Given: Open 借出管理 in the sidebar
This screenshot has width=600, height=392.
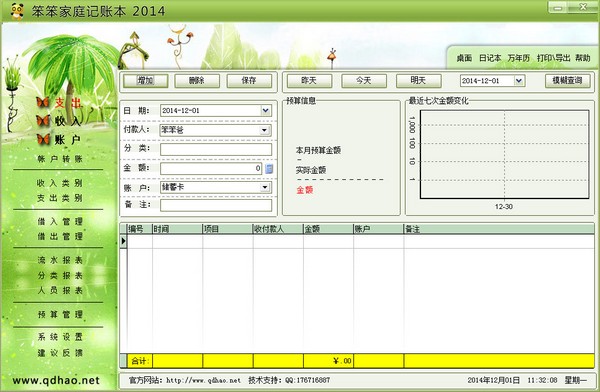Looking at the screenshot, I should click(x=60, y=236).
